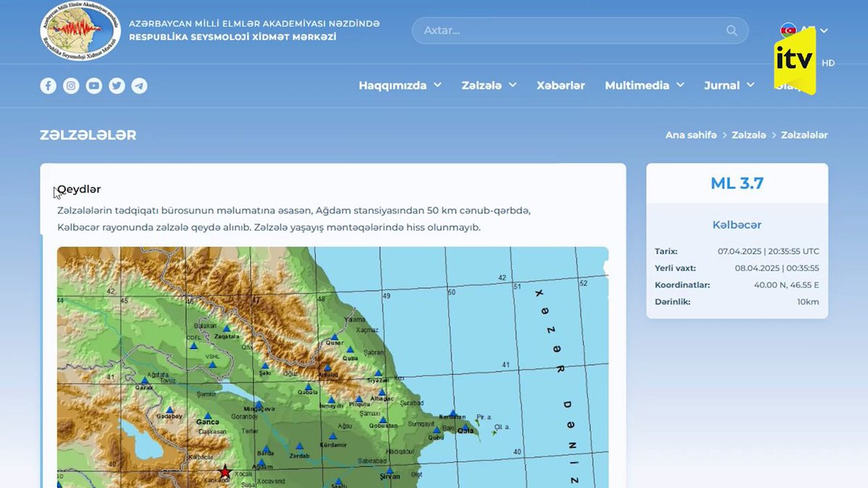Click the seismology center logo
This screenshot has width=868, height=488.
pyautogui.click(x=80, y=30)
